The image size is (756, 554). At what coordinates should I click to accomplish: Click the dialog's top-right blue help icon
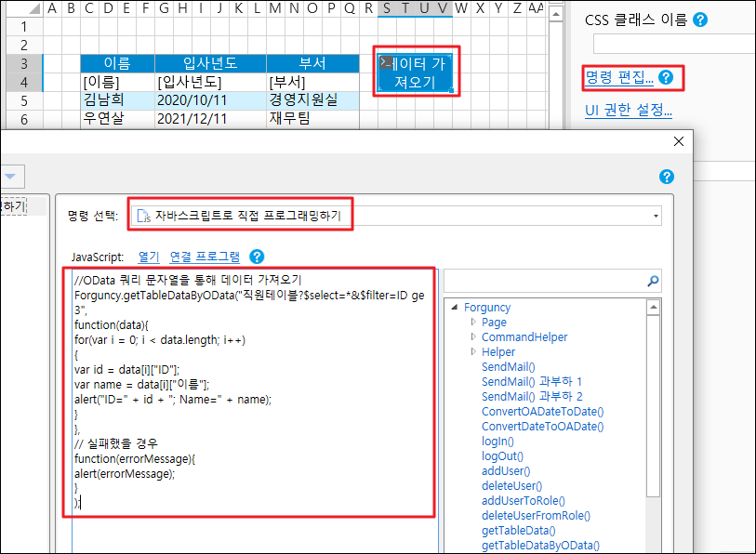coord(666,177)
